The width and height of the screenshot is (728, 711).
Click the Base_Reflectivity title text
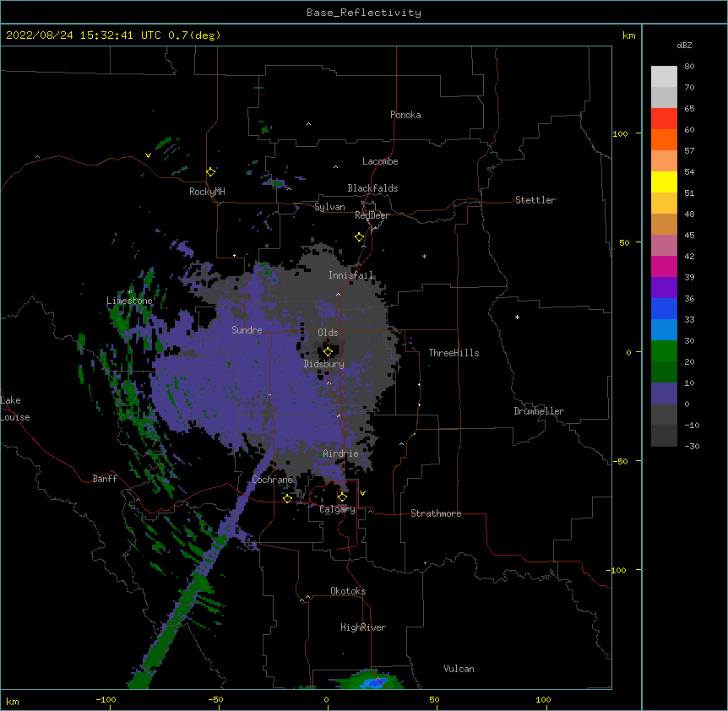[364, 13]
